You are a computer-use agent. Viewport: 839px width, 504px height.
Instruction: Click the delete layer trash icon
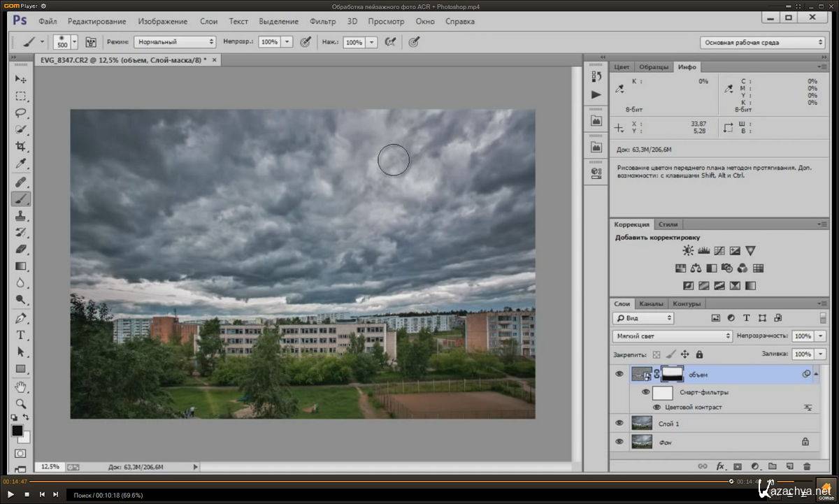807,466
